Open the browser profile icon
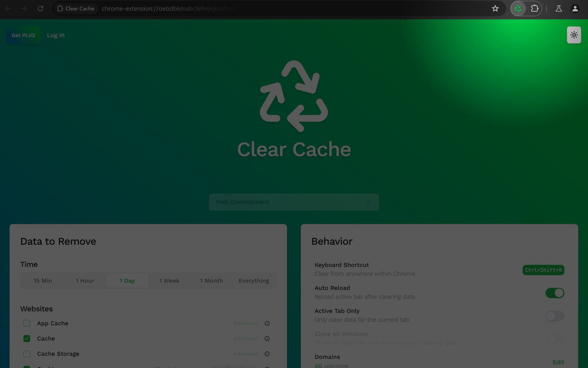 click(575, 8)
